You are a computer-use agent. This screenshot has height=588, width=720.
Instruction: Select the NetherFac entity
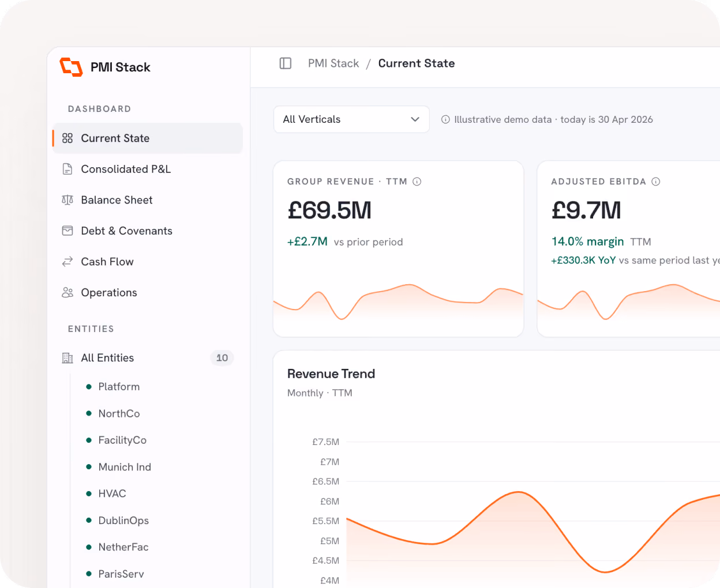123,547
